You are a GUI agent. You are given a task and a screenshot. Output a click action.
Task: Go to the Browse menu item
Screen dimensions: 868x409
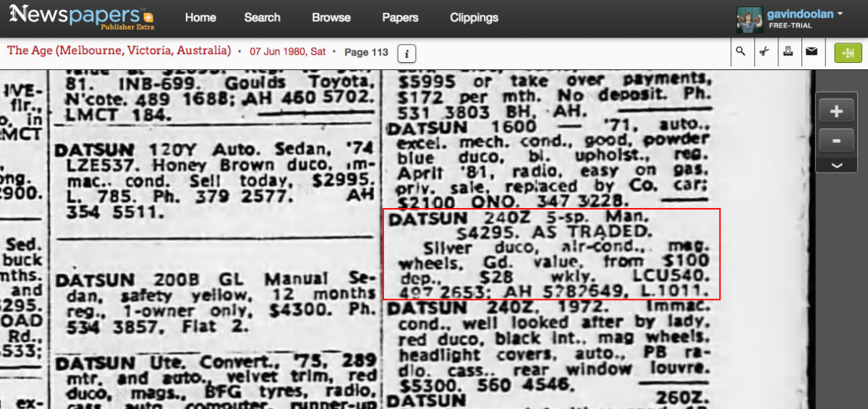[x=331, y=17]
